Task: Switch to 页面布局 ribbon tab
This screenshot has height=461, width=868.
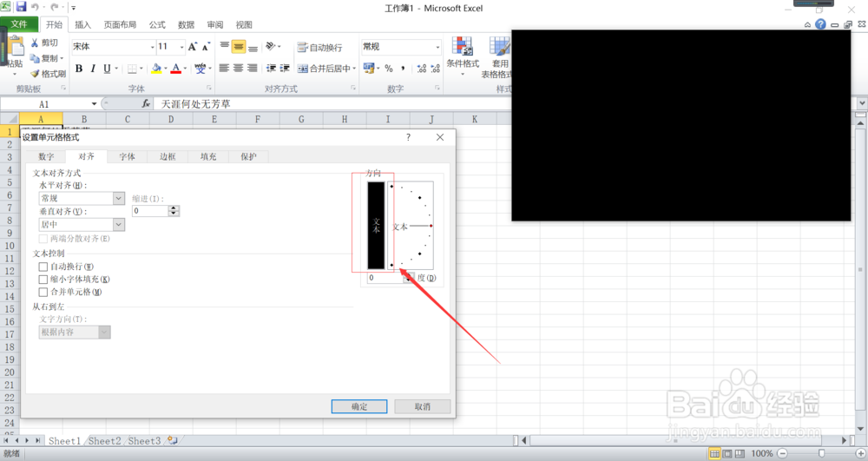Action: 120,24
